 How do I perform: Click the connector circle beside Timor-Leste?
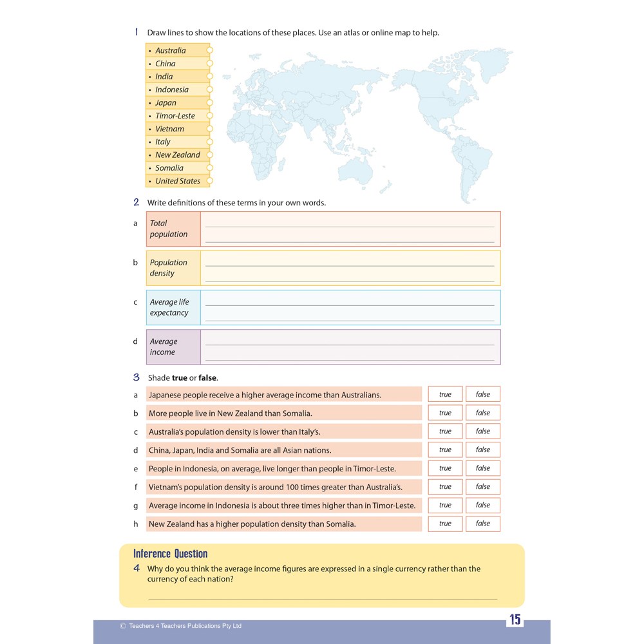209,116
